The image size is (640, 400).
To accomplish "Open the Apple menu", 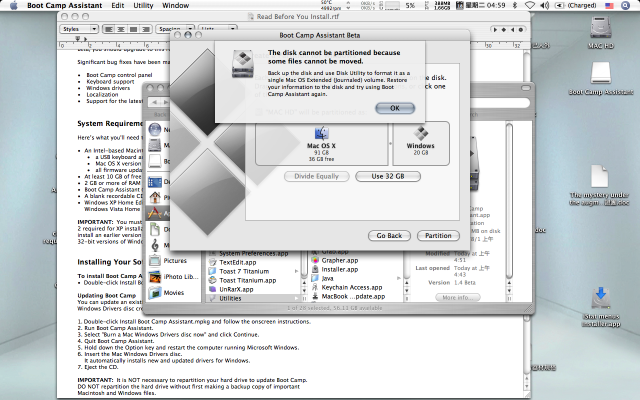I will (x=13, y=5).
